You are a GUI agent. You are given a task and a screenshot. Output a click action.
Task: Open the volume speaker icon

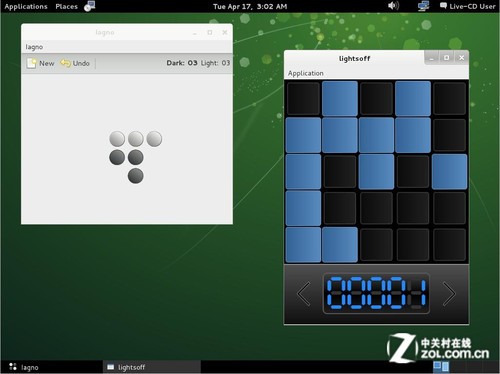393,6
